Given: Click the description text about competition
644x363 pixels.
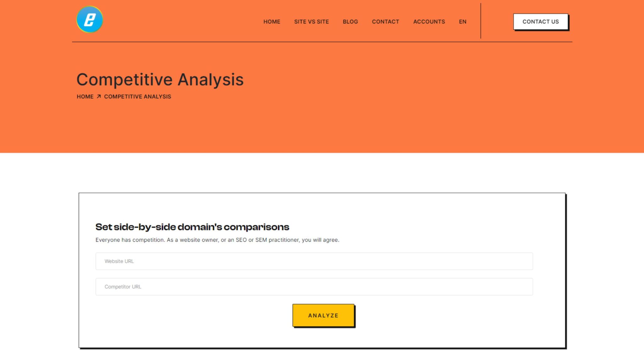Looking at the screenshot, I should [217, 240].
